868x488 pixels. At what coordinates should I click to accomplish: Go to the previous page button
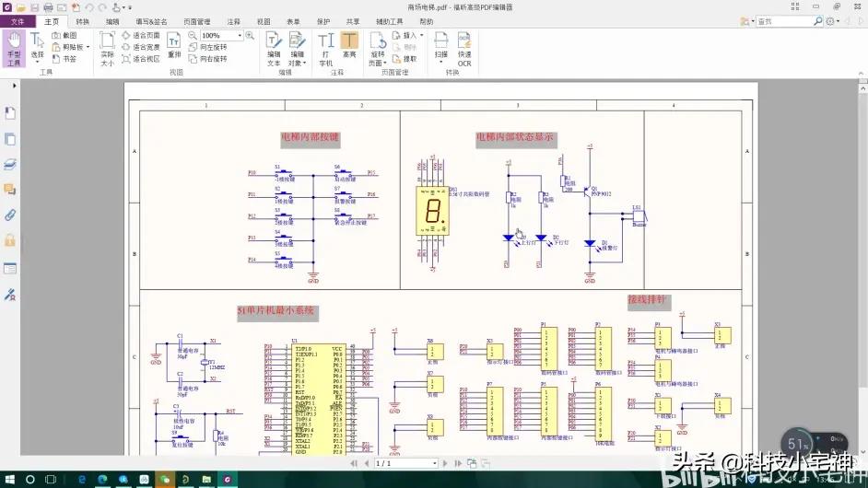(367, 463)
